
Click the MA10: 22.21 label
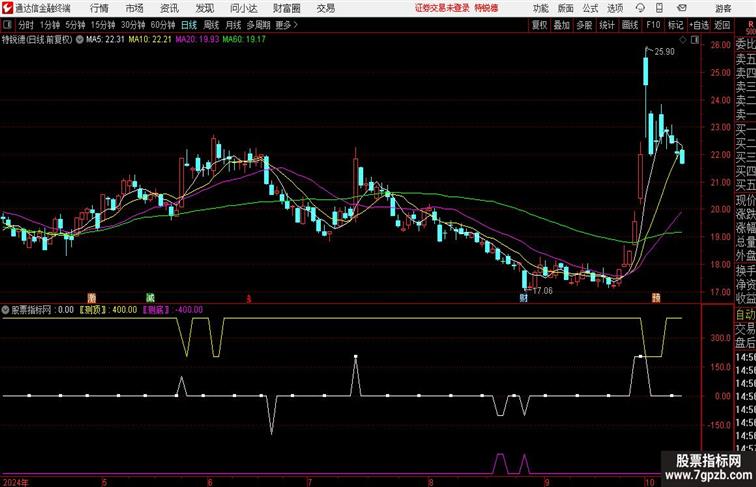150,40
